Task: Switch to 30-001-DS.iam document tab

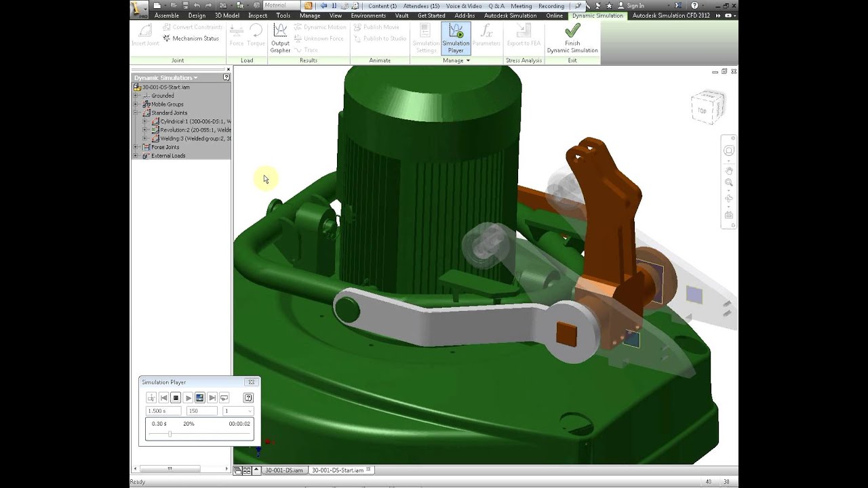Action: [283, 470]
